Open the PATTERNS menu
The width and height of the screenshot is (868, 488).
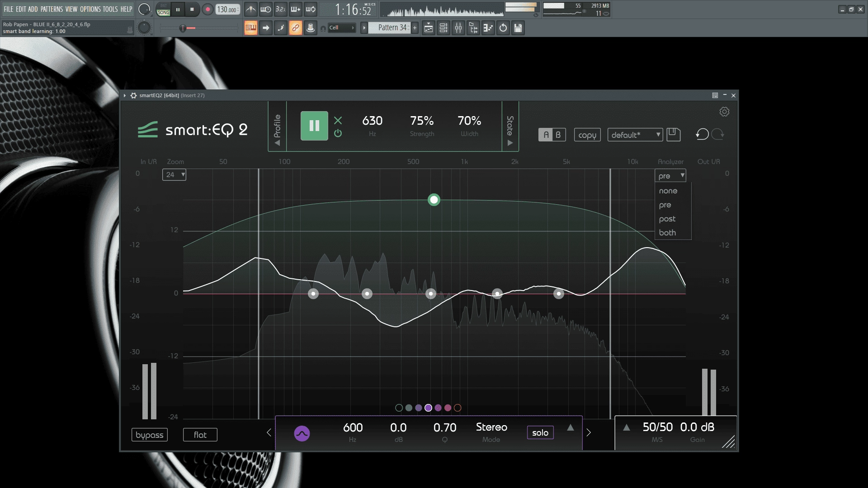[52, 9]
